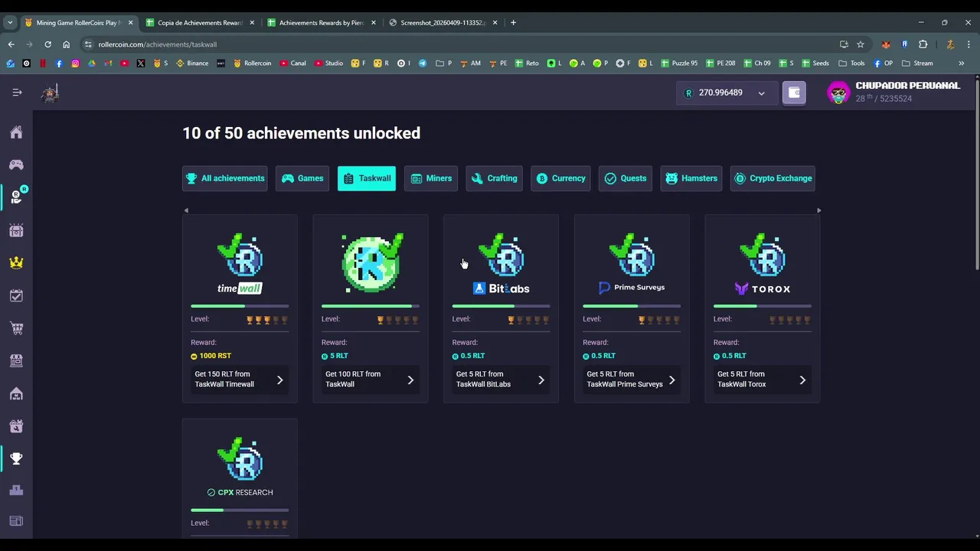Viewport: 980px width, 551px height.
Task: Open the Prime Surveys achievement badge
Action: 632,264
